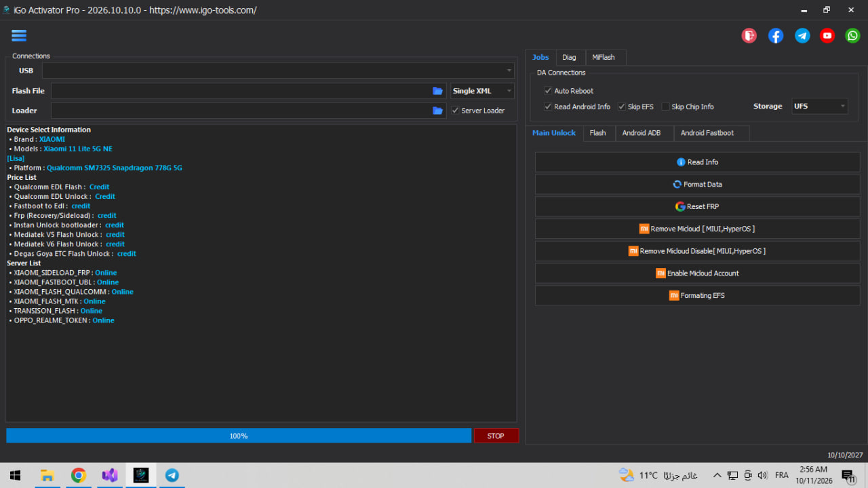868x488 pixels.
Task: Click the Read Info button
Action: (697, 162)
